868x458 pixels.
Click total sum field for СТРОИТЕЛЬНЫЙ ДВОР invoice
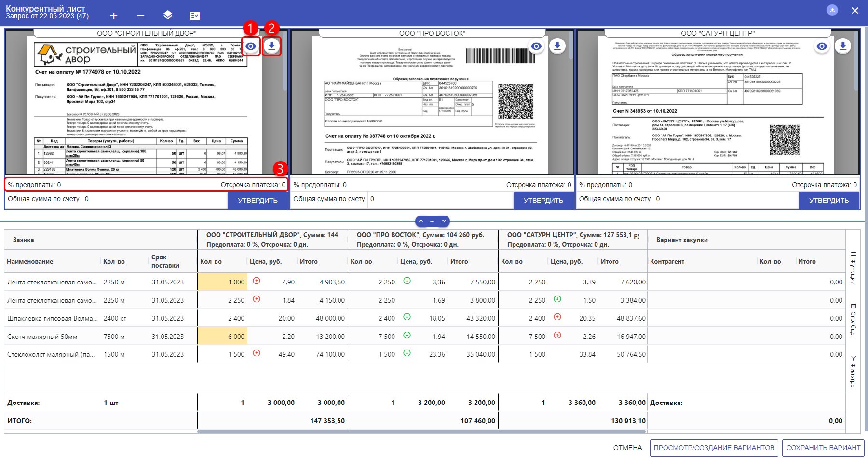155,199
